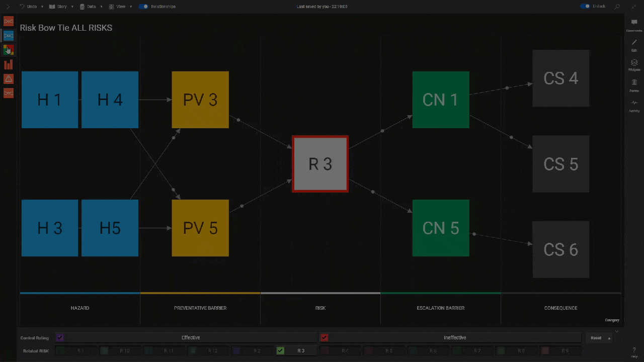Open the Forms panel
Viewport: 644px width, 362px height.
(x=634, y=83)
